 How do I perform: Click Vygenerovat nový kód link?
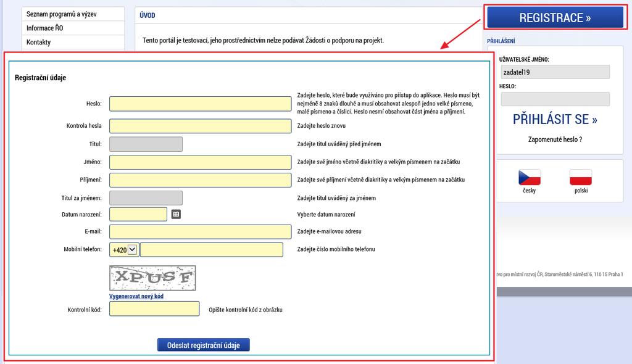click(136, 296)
